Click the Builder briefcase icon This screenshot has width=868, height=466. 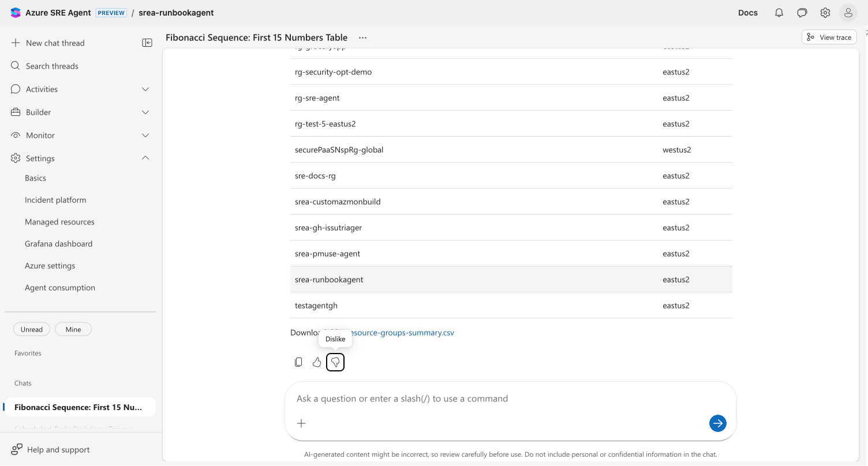16,112
